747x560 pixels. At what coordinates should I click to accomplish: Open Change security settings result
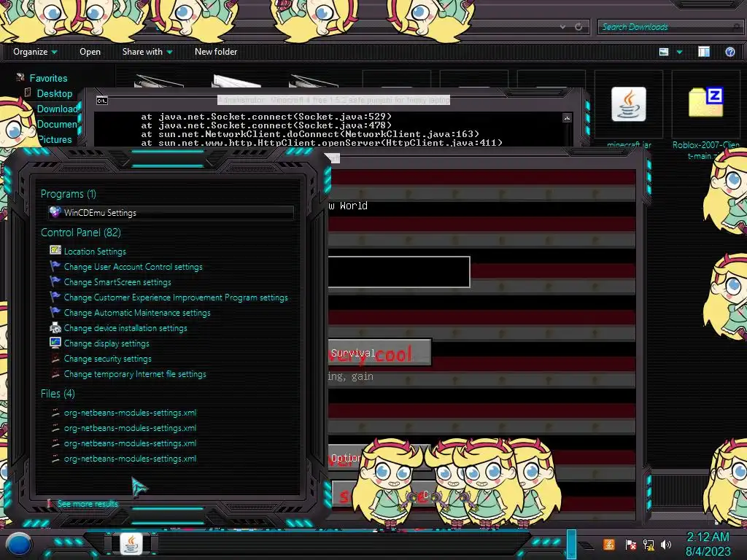click(x=108, y=359)
